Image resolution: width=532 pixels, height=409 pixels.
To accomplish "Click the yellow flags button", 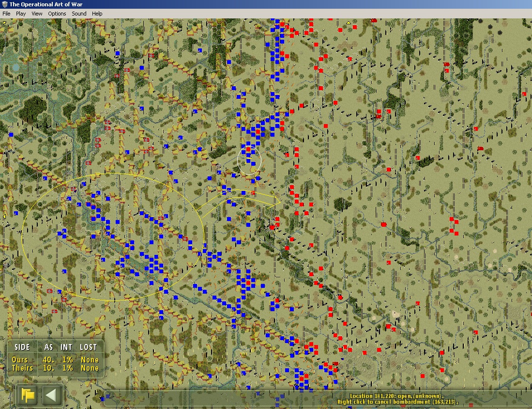I will (28, 395).
